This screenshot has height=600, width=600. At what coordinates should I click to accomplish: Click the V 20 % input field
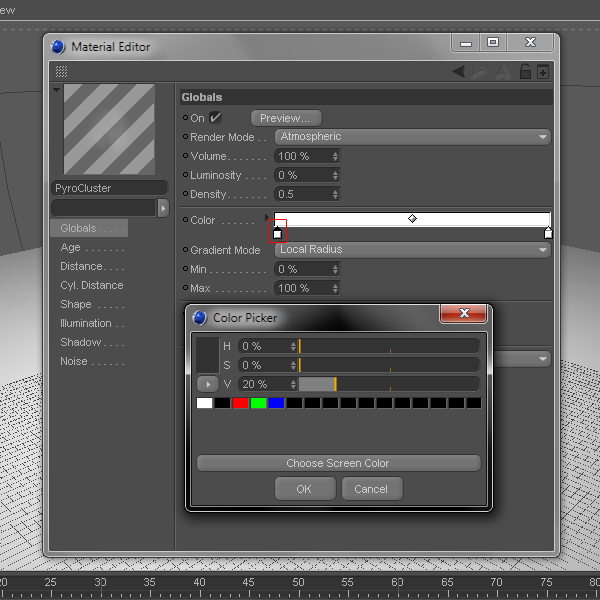click(265, 384)
